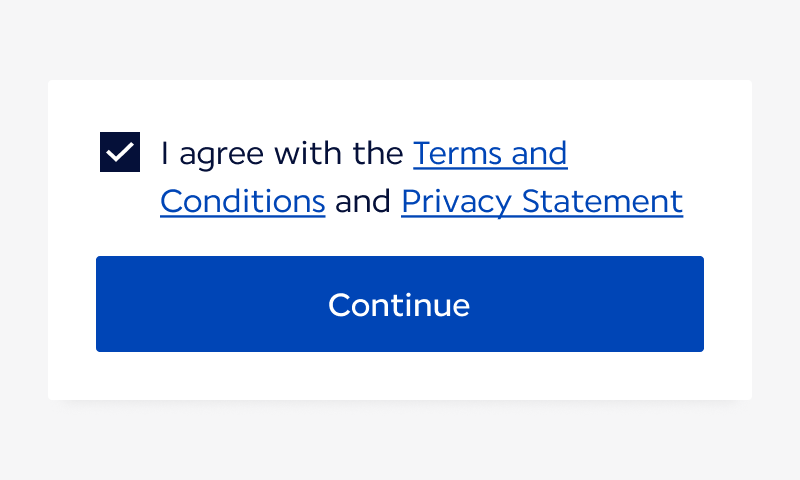Uncheck the agreement checkbox

coord(120,152)
